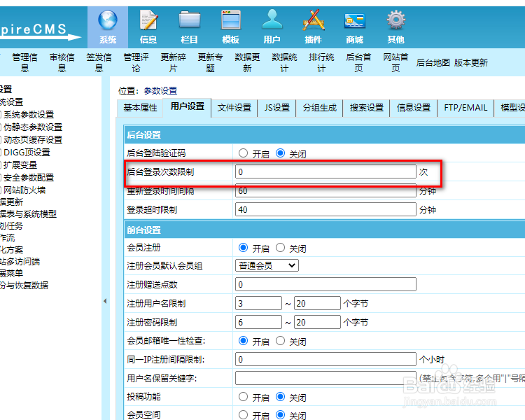525x420 pixels.
Task: Select 开启 for 会员邮箱唯一性检查
Action: 243,341
